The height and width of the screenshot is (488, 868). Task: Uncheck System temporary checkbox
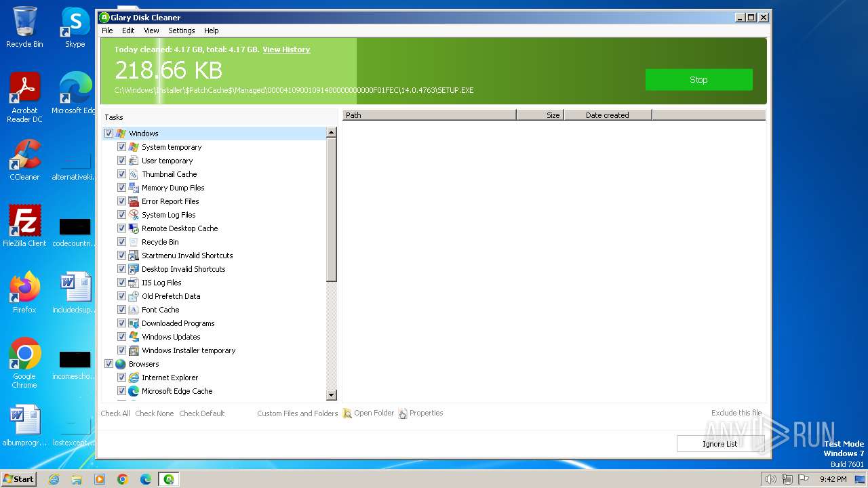click(x=121, y=147)
